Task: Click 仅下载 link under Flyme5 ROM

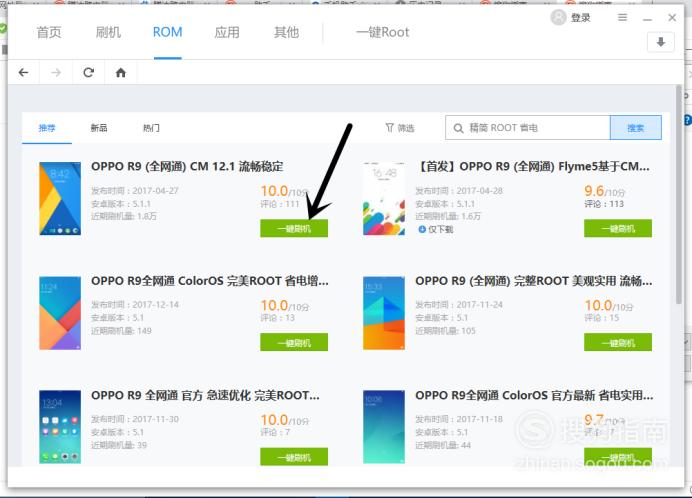Action: pyautogui.click(x=440, y=229)
